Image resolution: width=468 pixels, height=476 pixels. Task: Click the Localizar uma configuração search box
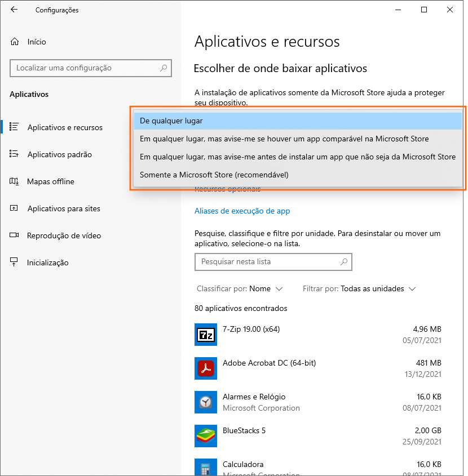pos(90,68)
